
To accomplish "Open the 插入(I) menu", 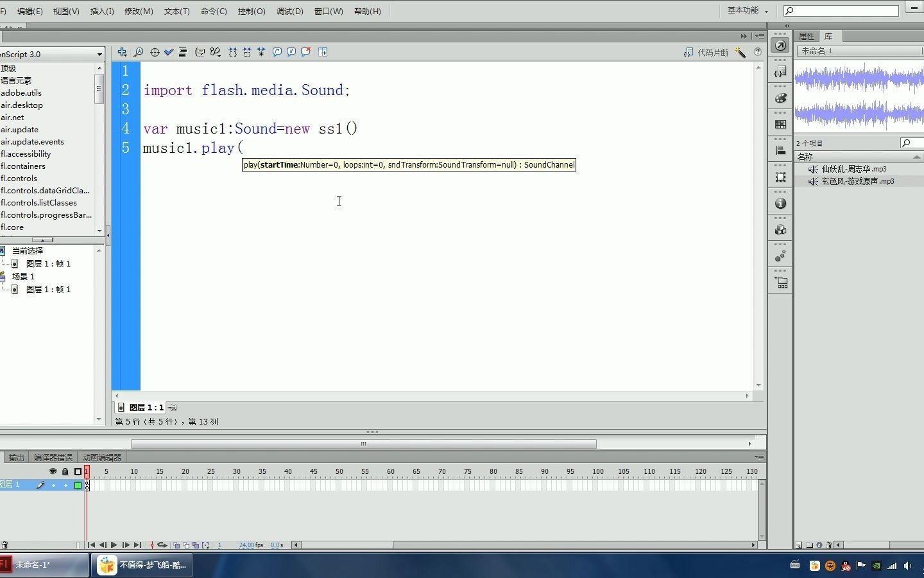I will [102, 11].
